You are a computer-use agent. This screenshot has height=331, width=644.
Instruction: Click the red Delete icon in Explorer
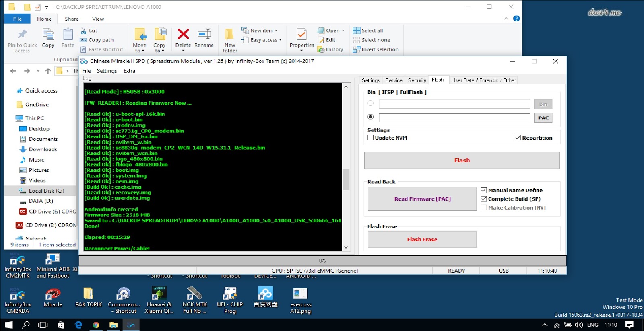click(x=183, y=35)
